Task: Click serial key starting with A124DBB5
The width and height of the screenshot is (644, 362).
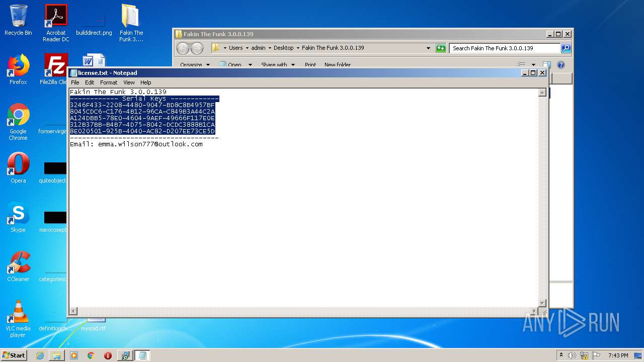Action: point(142,118)
